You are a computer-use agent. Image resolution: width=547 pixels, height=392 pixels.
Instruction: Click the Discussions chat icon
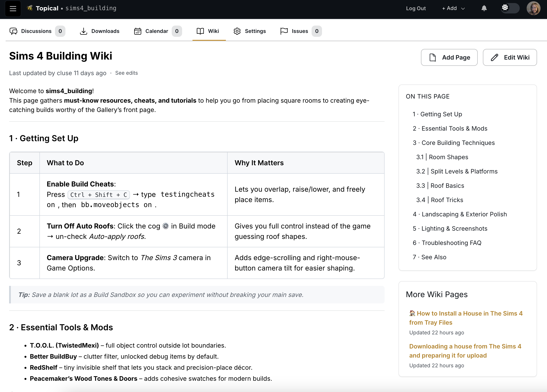pyautogui.click(x=13, y=31)
